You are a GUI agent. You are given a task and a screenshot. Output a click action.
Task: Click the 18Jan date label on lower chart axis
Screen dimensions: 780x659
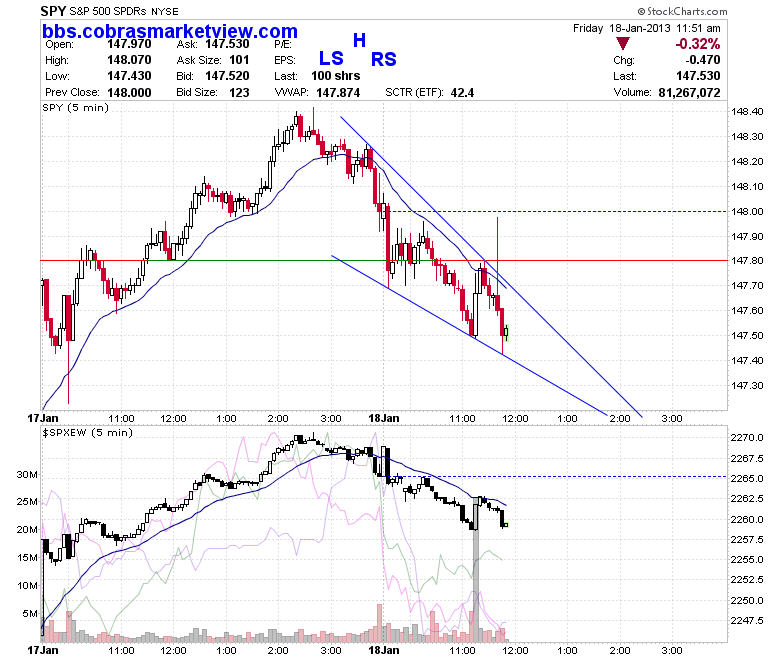pos(384,650)
